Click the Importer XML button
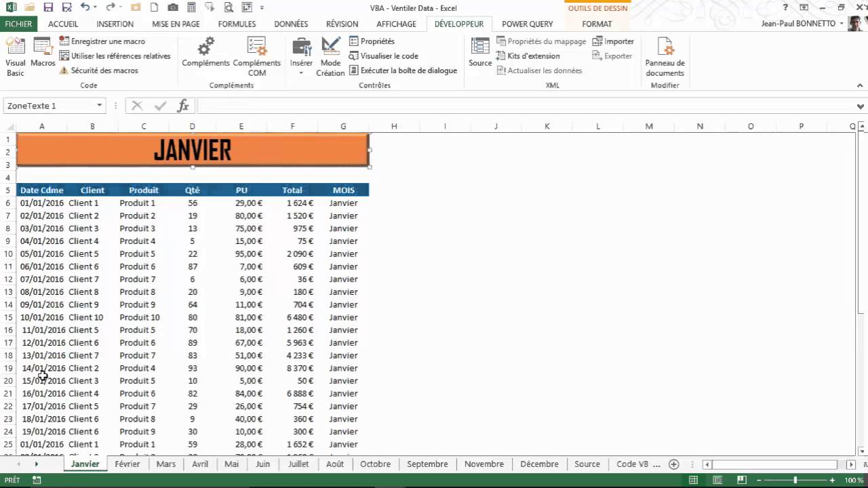This screenshot has height=488, width=868. (613, 41)
